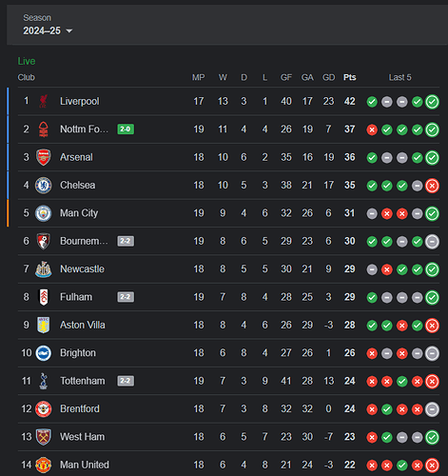448x476 pixels.
Task: Open the West Ham team name
Action: tap(83, 437)
